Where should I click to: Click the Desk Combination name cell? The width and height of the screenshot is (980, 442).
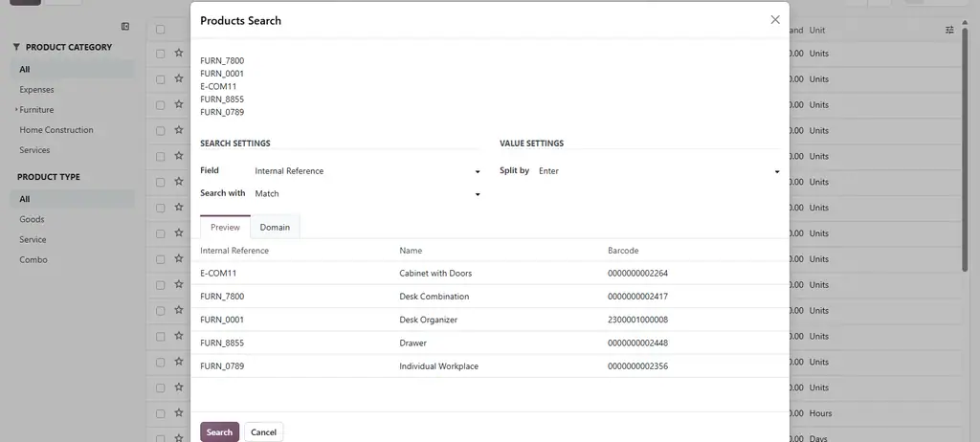coord(434,297)
